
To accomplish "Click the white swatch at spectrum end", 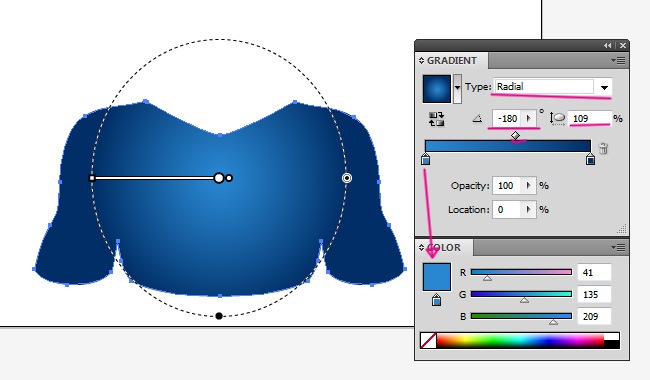I will coord(612,336).
